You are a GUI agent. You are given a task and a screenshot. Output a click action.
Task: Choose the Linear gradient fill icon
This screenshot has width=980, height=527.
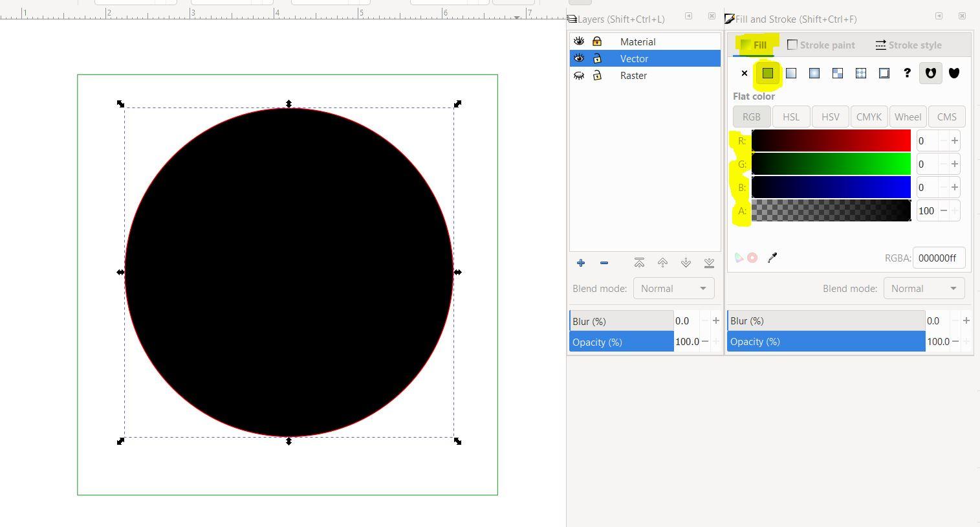[x=791, y=73]
